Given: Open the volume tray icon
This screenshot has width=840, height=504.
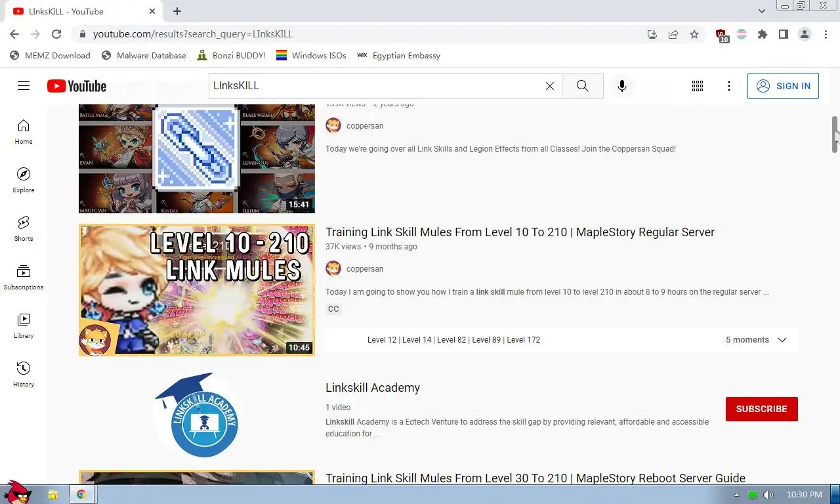Looking at the screenshot, I should pyautogui.click(x=768, y=495).
